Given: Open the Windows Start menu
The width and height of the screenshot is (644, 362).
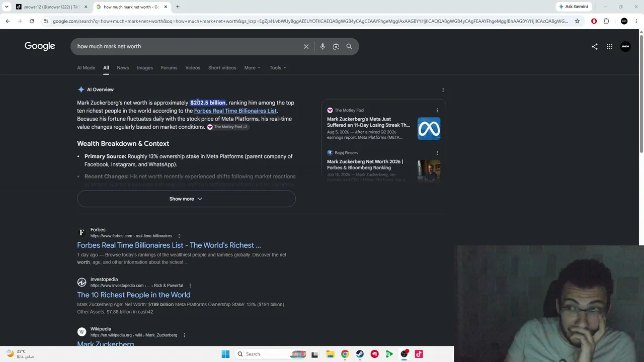Looking at the screenshot, I should click(x=225, y=354).
